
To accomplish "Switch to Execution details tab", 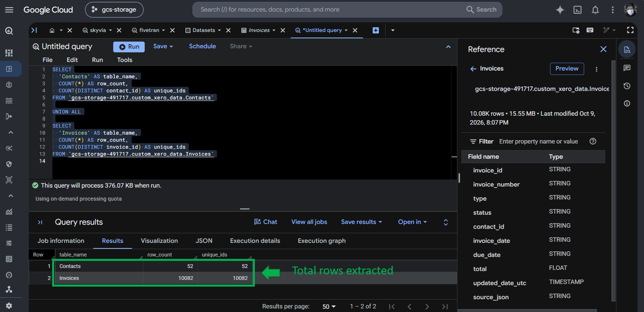I will [255, 241].
